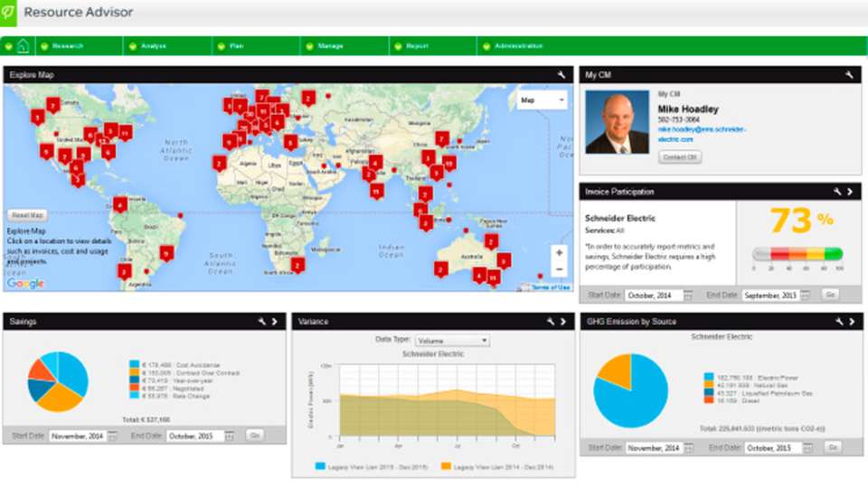Click the Reset Map button
The width and height of the screenshot is (868, 488).
[27, 215]
